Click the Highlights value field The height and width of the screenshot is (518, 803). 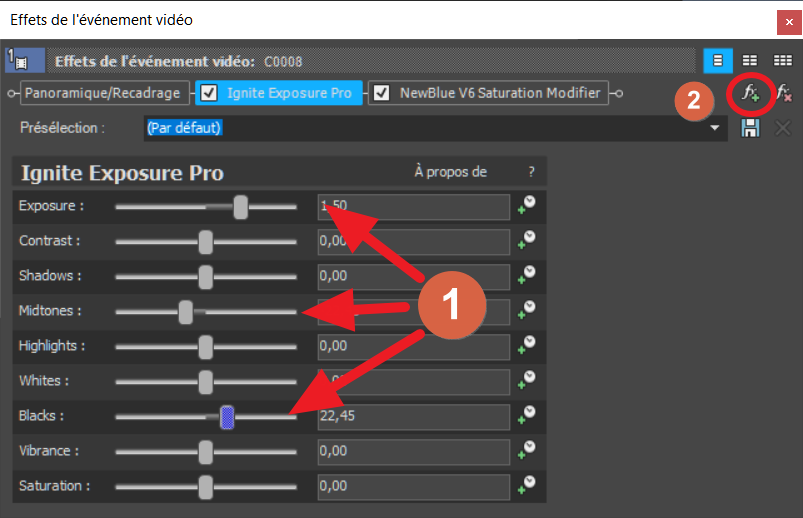pyautogui.click(x=414, y=347)
